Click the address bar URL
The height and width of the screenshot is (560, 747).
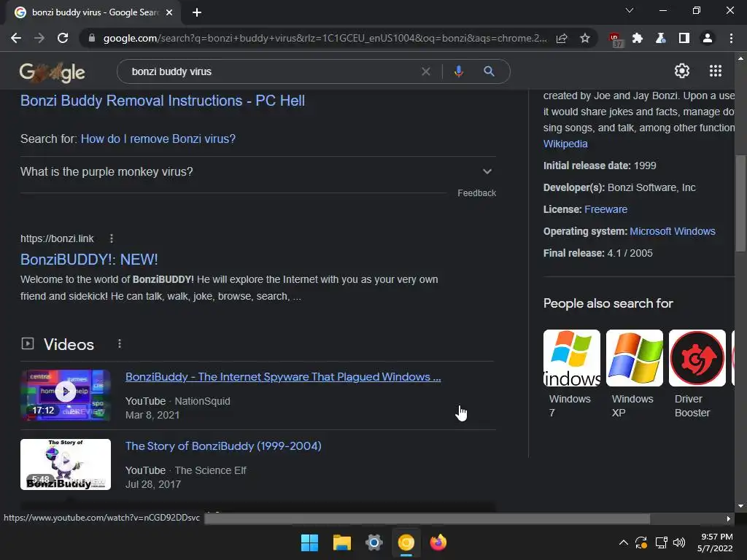click(x=325, y=38)
